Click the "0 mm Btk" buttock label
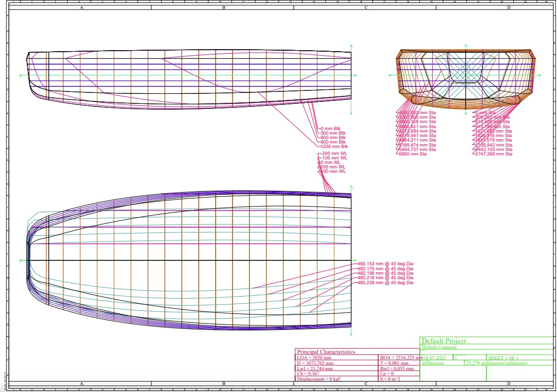557x392 pixels. pyautogui.click(x=330, y=129)
